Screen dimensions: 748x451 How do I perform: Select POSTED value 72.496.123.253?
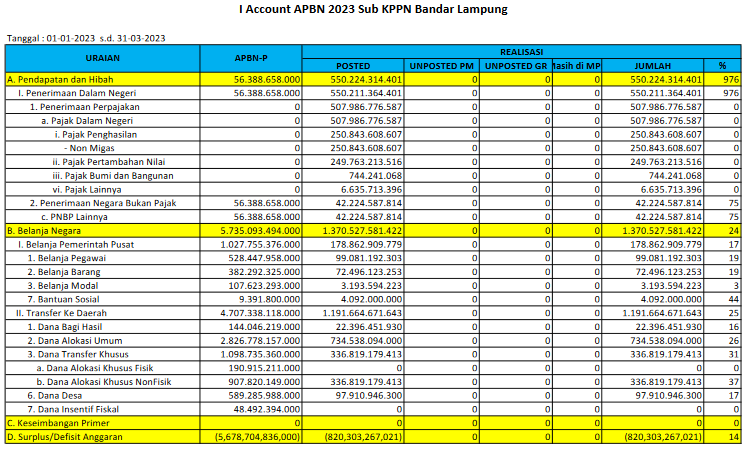point(369,272)
